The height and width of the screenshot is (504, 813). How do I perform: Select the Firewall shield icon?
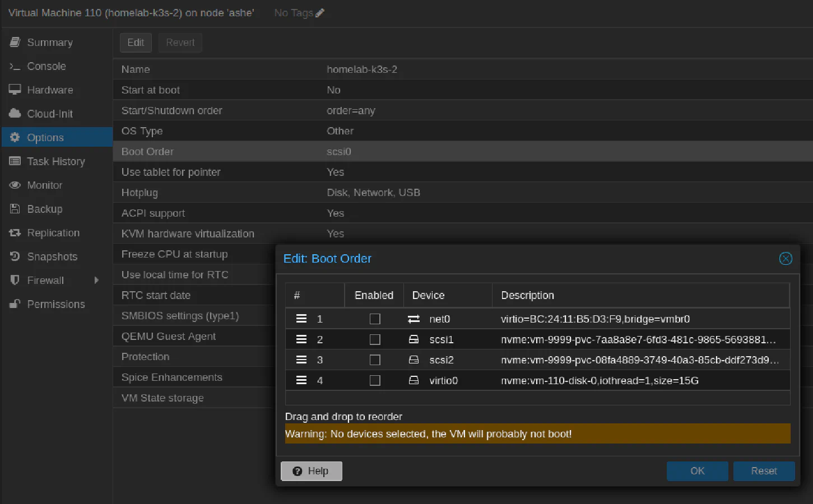point(15,280)
